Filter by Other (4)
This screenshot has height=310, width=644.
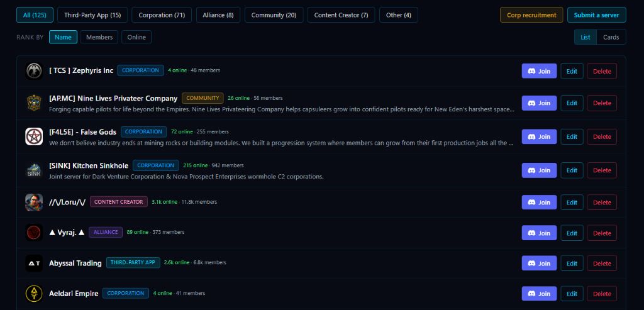click(x=398, y=15)
